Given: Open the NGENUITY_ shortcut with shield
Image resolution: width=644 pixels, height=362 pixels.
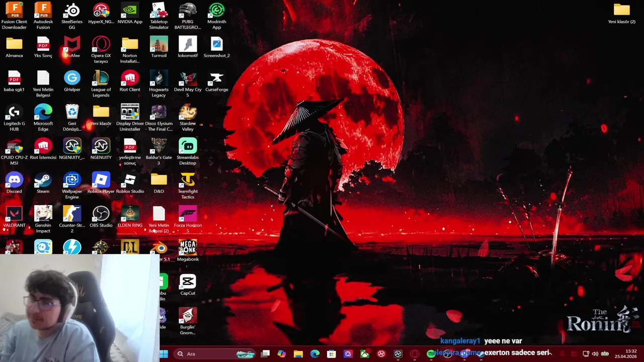Looking at the screenshot, I should tap(72, 149).
